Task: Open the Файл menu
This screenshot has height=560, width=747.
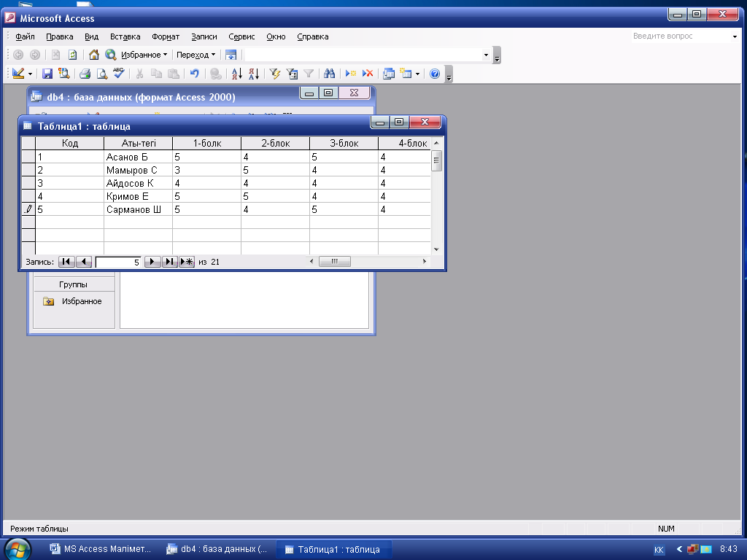Action: [x=25, y=36]
